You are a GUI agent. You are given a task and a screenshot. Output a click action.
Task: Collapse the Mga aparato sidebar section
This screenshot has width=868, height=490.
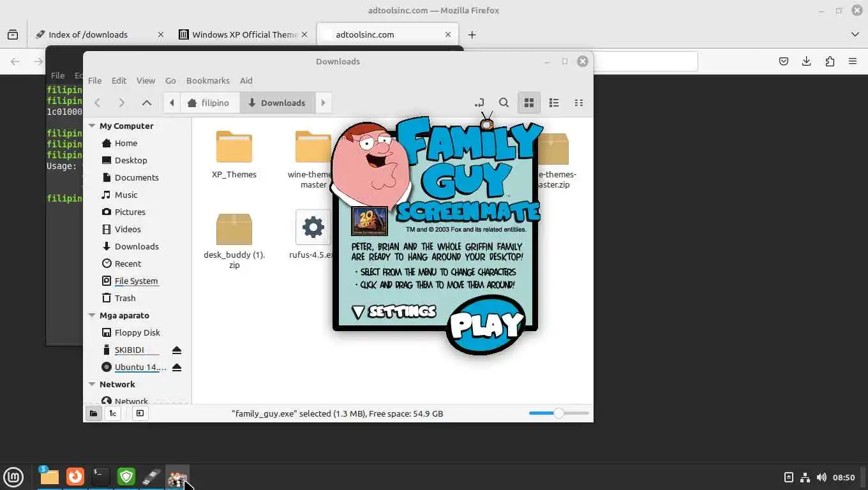[92, 316]
